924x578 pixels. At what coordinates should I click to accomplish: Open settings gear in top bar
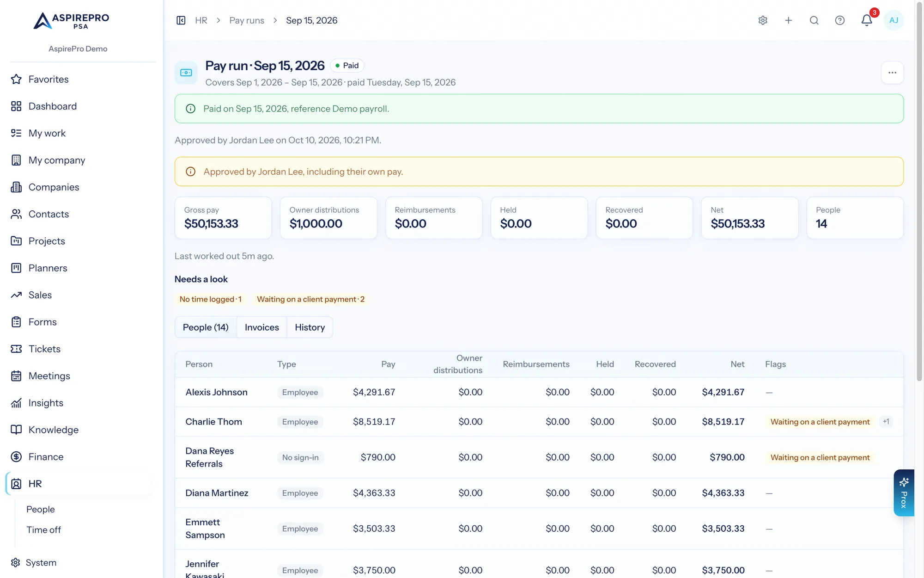(x=763, y=20)
